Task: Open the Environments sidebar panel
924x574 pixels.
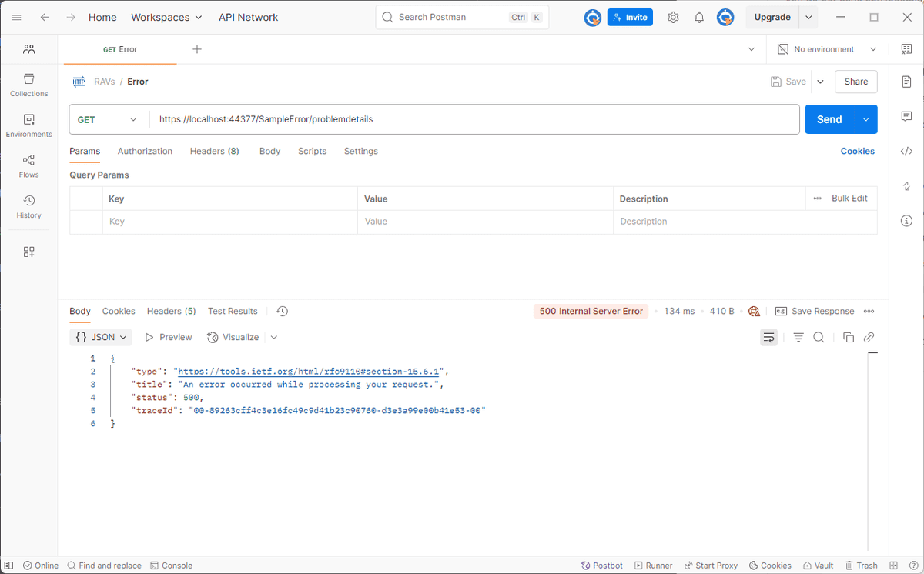Action: click(x=28, y=125)
